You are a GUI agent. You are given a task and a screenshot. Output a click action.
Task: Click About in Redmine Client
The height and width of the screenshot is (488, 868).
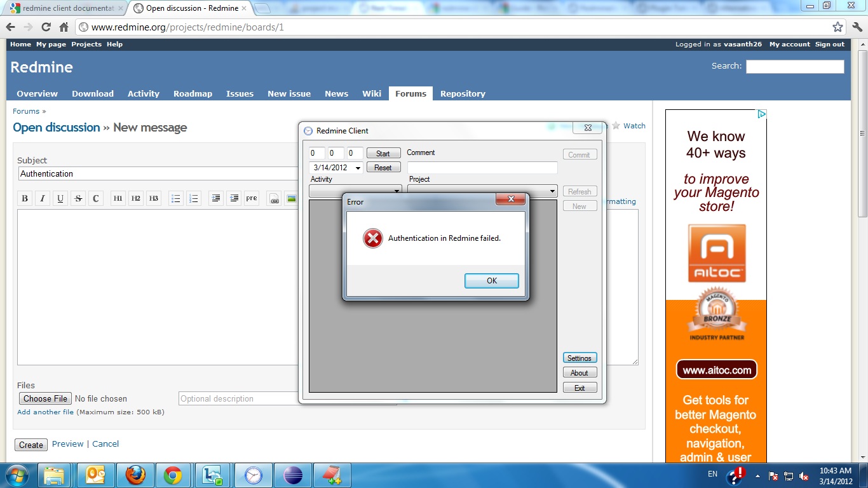tap(580, 373)
